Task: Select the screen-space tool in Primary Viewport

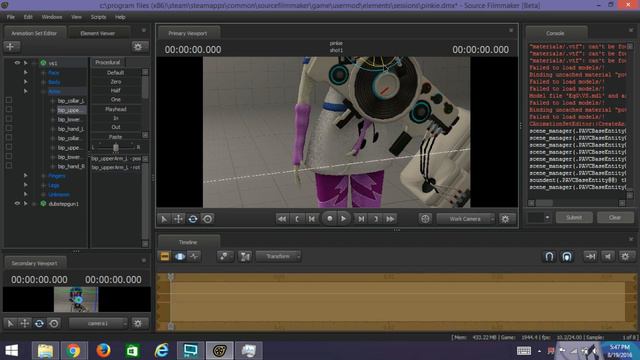Action: click(208, 219)
